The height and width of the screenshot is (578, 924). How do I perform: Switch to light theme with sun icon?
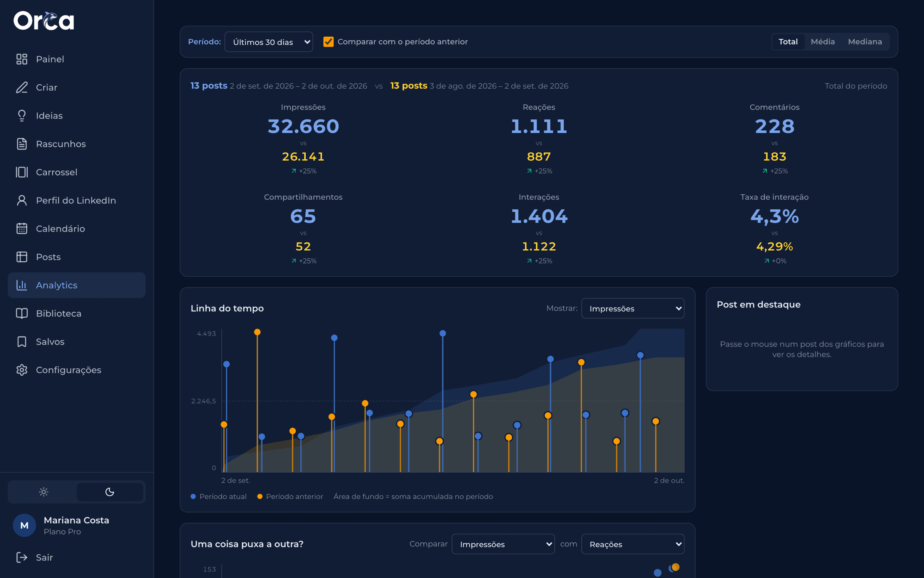(x=44, y=492)
